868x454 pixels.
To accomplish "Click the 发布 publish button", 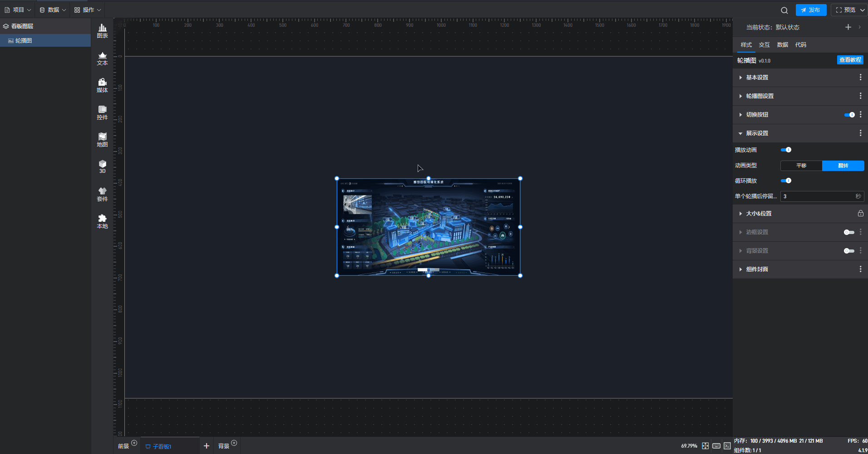I will pyautogui.click(x=811, y=10).
